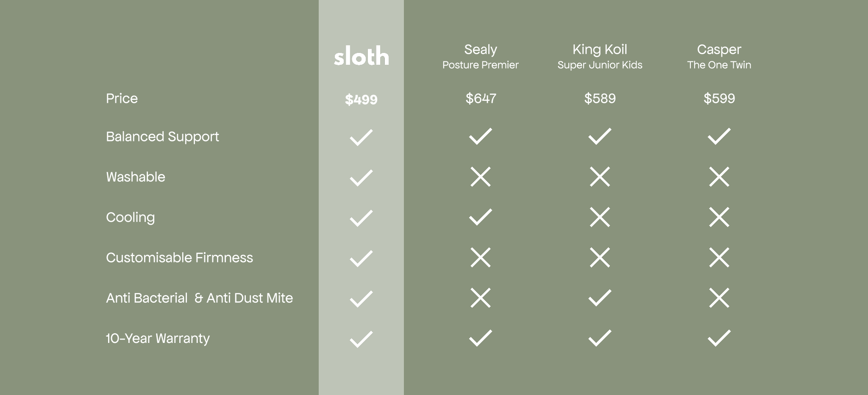Click Sealy's Washable cross mark
Image resolution: width=868 pixels, height=395 pixels.
point(480,177)
